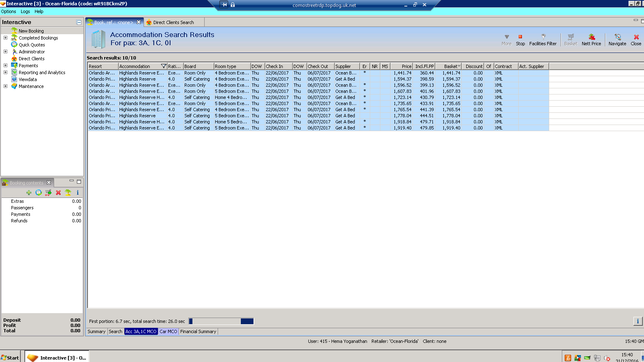The width and height of the screenshot is (644, 362).
Task: Sort by Room type column header
Action: coord(232,66)
